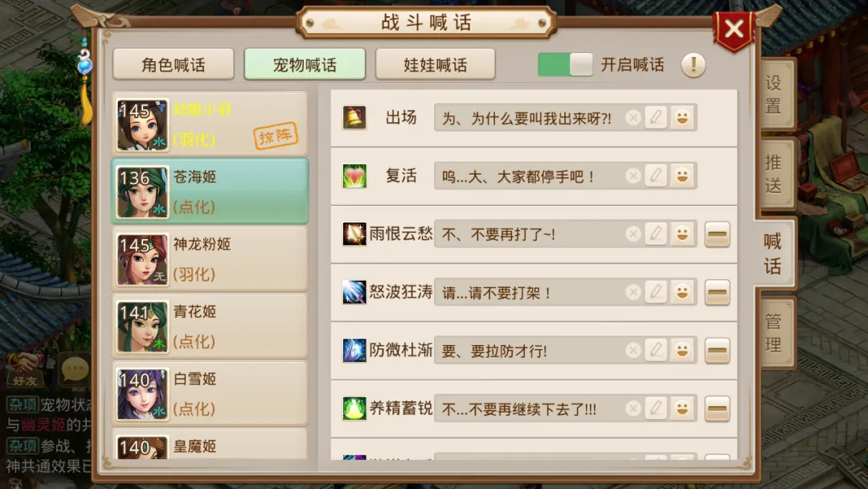868x489 pixels.
Task: Select pet 神龙粉姬 in the list
Action: pos(210,259)
